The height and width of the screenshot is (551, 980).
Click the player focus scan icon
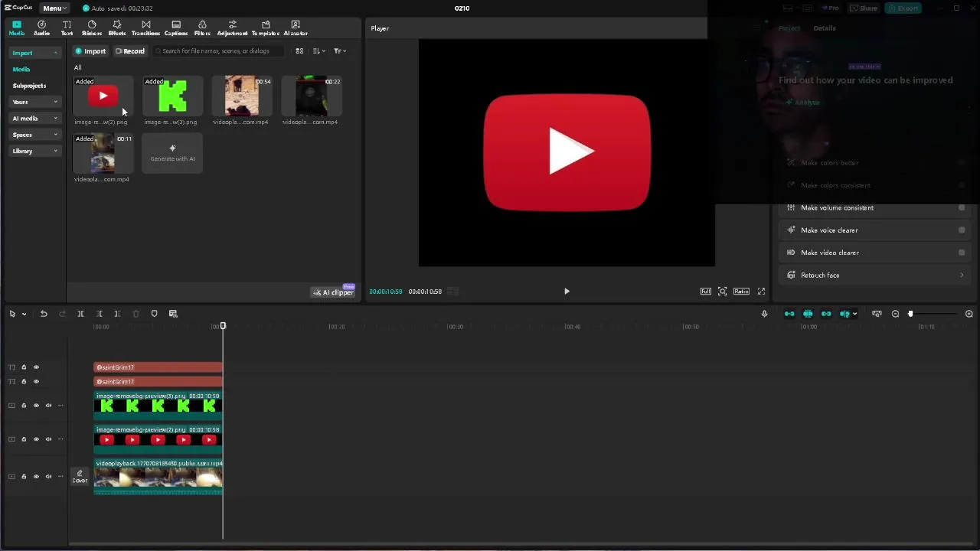click(x=722, y=292)
